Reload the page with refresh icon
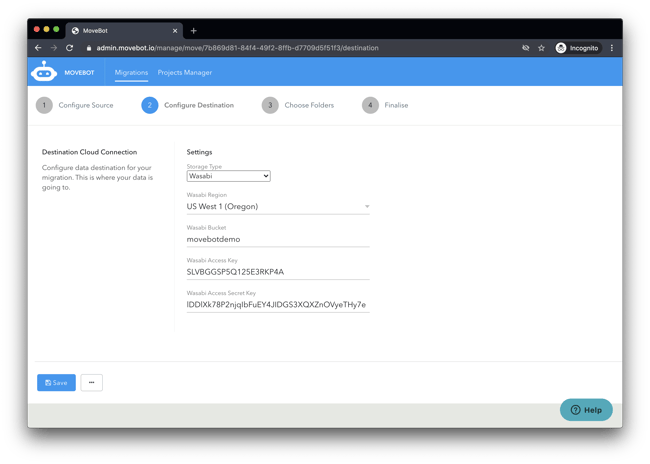 click(69, 48)
